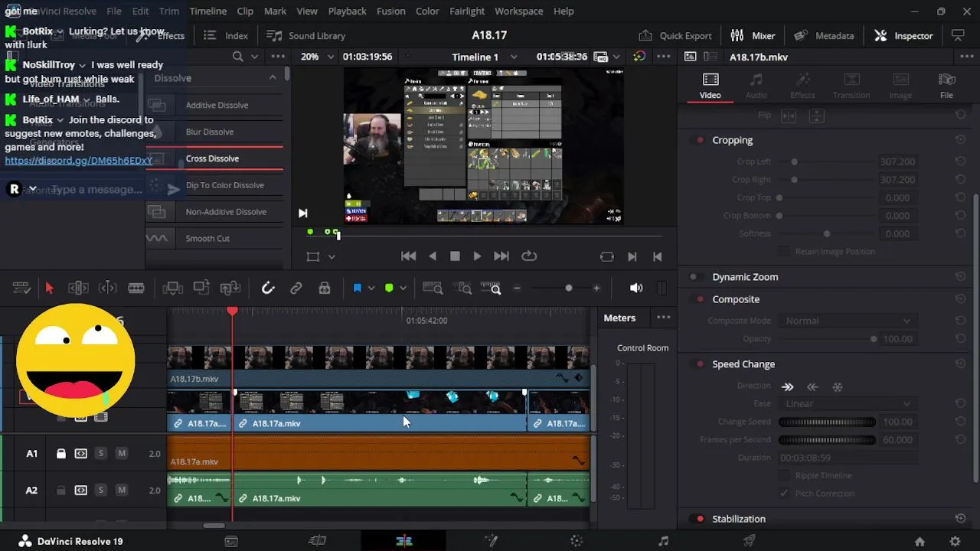The height and width of the screenshot is (551, 980).
Task: Open the Composite Mode dropdown
Action: click(x=848, y=321)
